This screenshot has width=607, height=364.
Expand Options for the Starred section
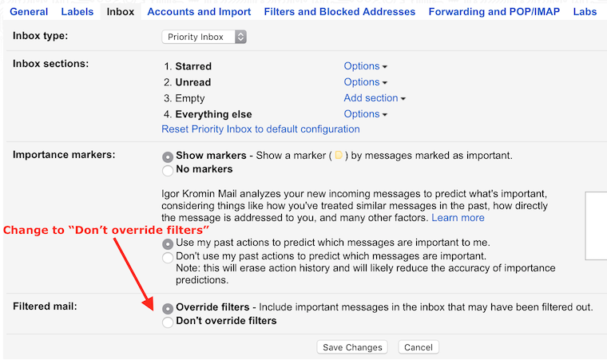pos(366,66)
